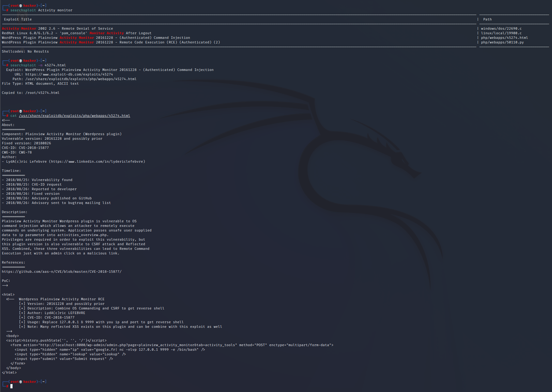Screen dimensions: 552x392
Task: Click the 'Fixed version: 20180826' line
Action: pyautogui.click(x=26, y=143)
